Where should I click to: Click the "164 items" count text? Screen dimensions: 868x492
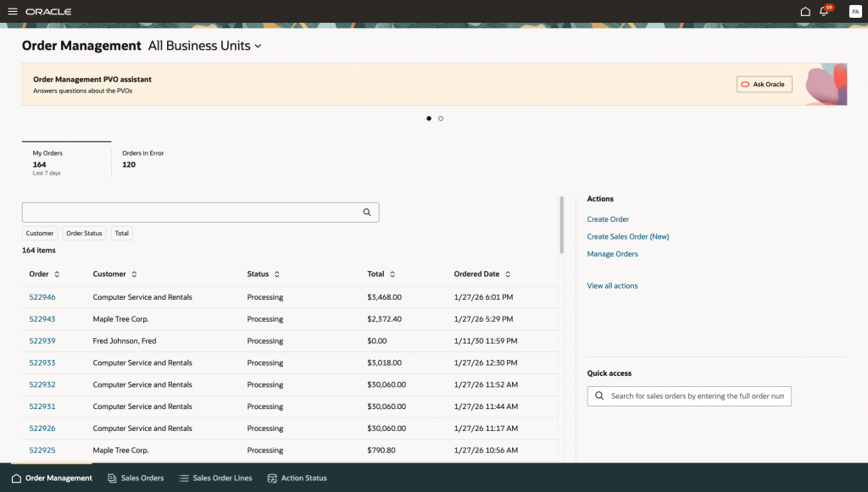tap(39, 251)
